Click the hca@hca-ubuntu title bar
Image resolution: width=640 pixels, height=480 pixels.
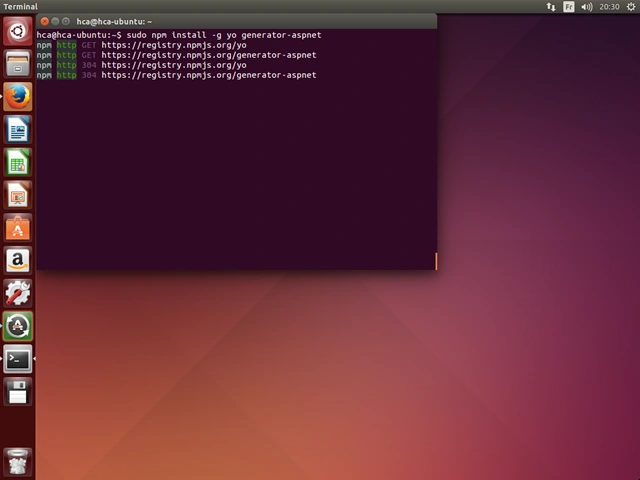[236, 21]
